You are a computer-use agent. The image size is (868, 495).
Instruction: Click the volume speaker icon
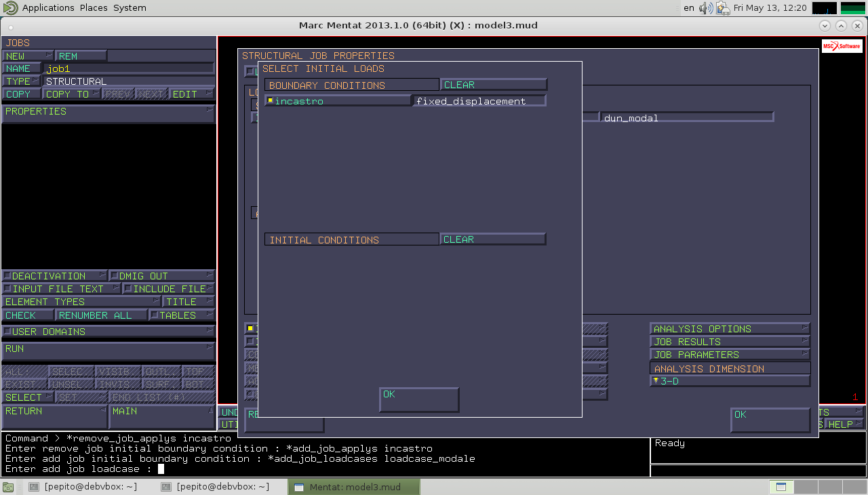click(x=706, y=8)
